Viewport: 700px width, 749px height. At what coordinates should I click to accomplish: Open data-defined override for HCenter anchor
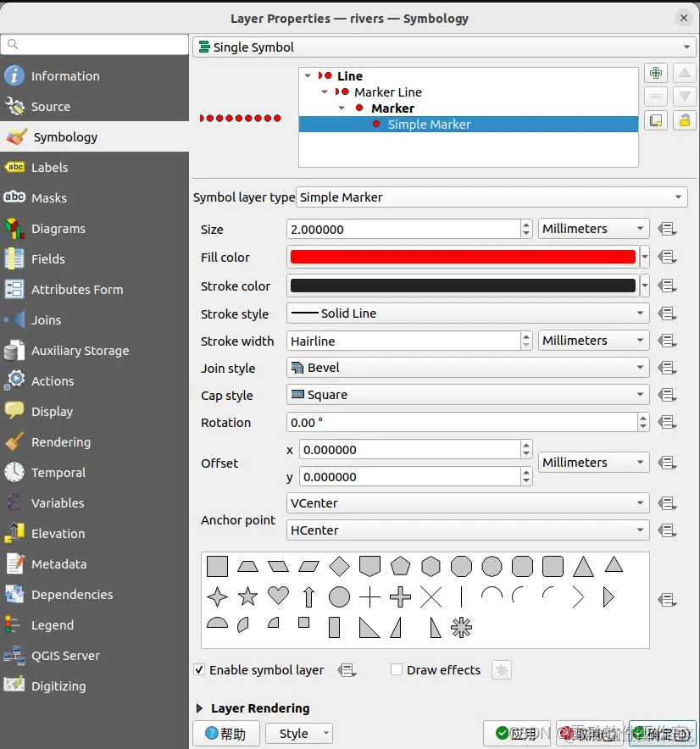pyautogui.click(x=667, y=530)
